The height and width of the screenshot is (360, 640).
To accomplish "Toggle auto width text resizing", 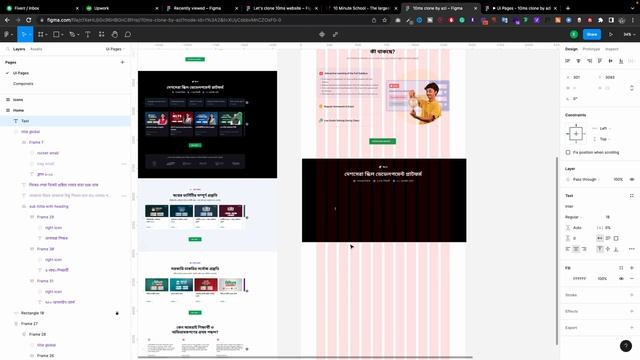I will pyautogui.click(x=600, y=238).
